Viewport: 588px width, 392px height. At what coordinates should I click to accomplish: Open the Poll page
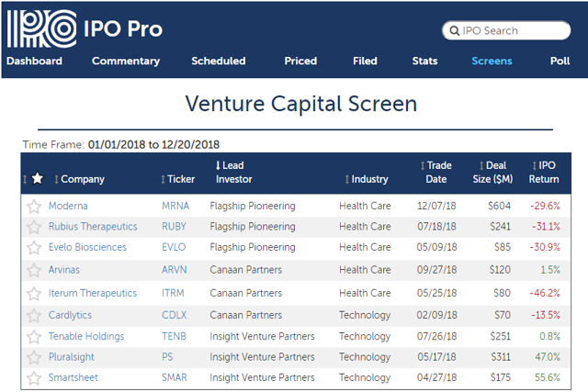pyautogui.click(x=560, y=61)
